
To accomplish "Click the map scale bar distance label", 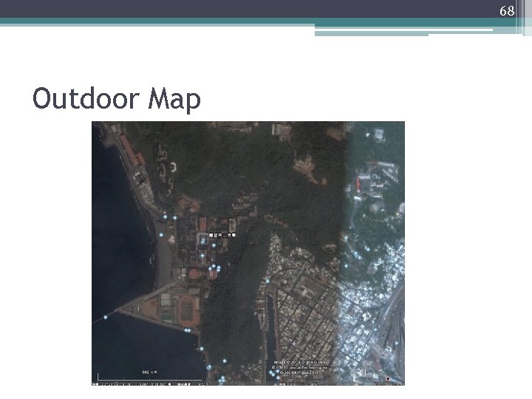I will point(149,372).
